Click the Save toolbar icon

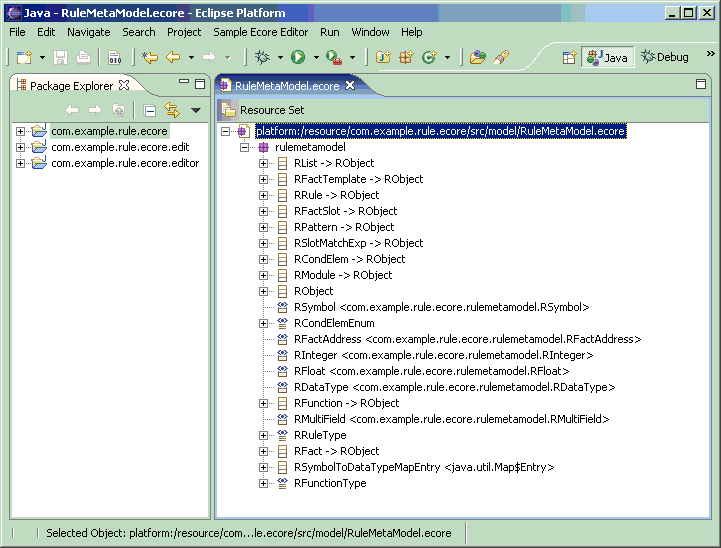pos(60,58)
